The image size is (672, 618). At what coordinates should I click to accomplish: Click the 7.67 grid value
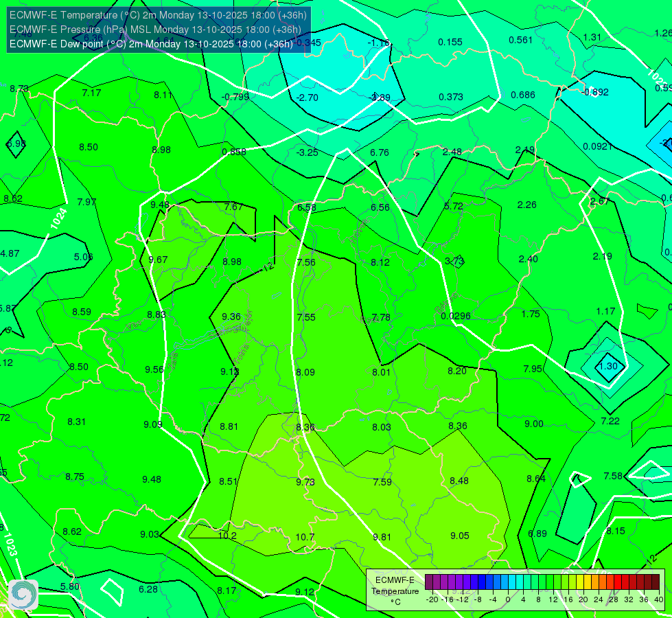point(233,207)
